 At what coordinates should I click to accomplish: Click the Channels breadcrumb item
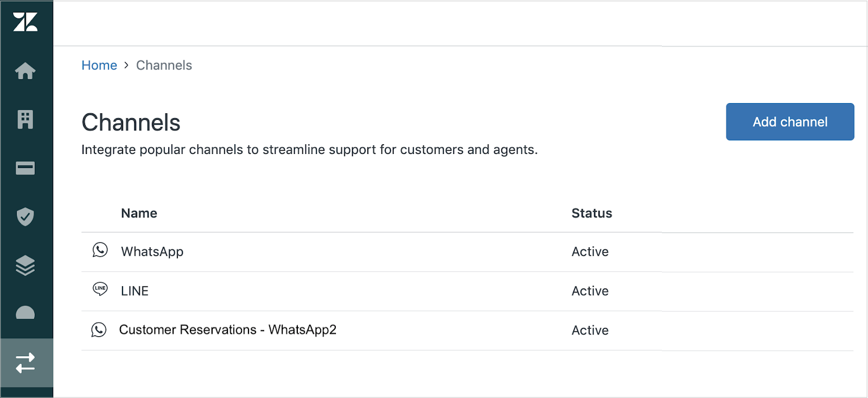click(x=164, y=65)
